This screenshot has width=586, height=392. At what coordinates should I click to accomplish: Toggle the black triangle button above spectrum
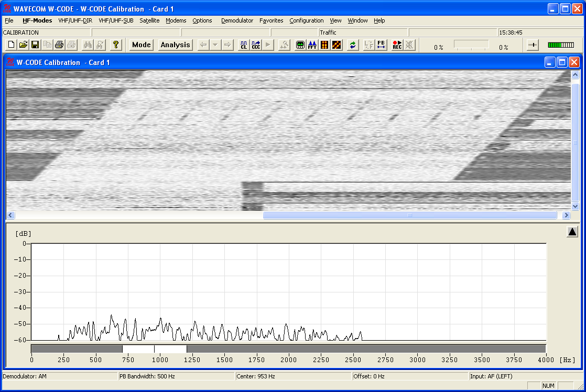click(x=572, y=232)
